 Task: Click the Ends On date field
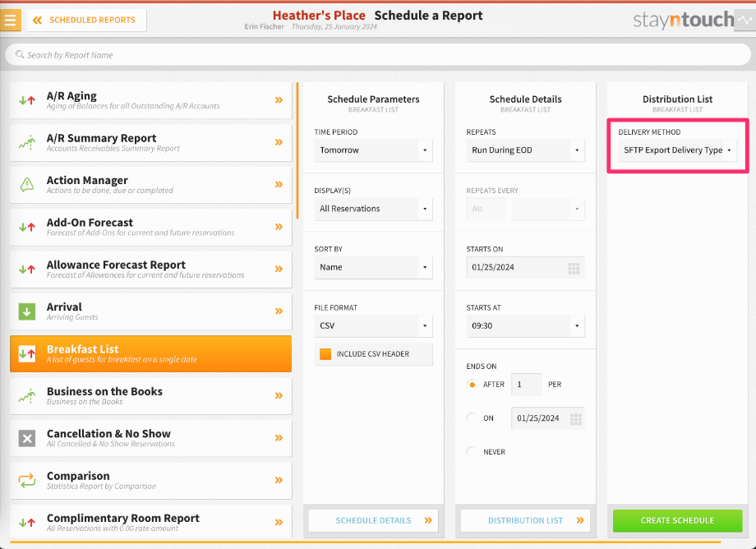tap(548, 418)
